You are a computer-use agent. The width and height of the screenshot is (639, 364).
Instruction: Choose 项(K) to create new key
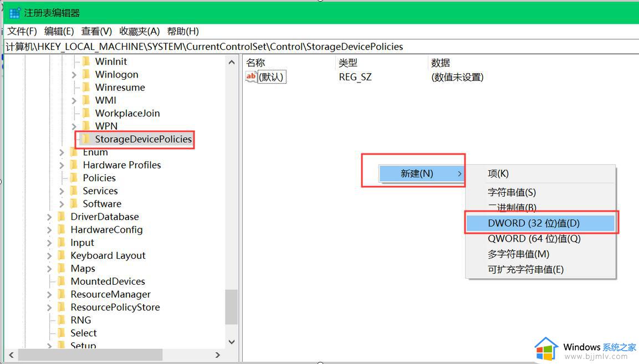tap(540, 173)
